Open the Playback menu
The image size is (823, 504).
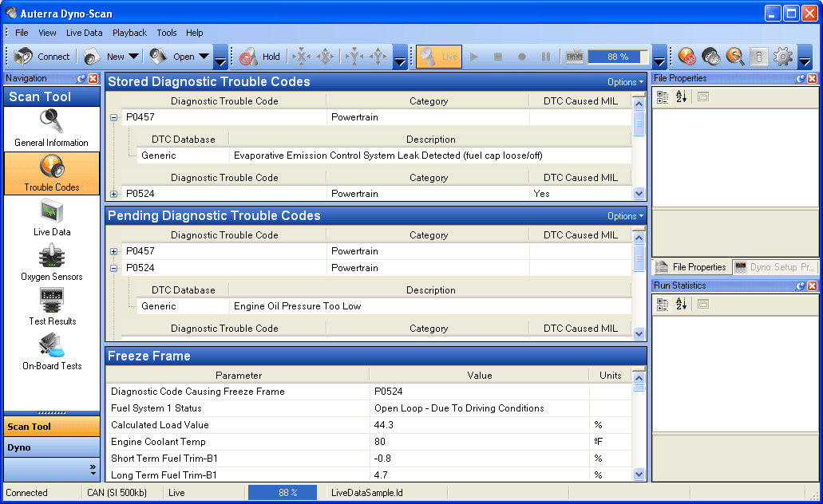(x=129, y=33)
